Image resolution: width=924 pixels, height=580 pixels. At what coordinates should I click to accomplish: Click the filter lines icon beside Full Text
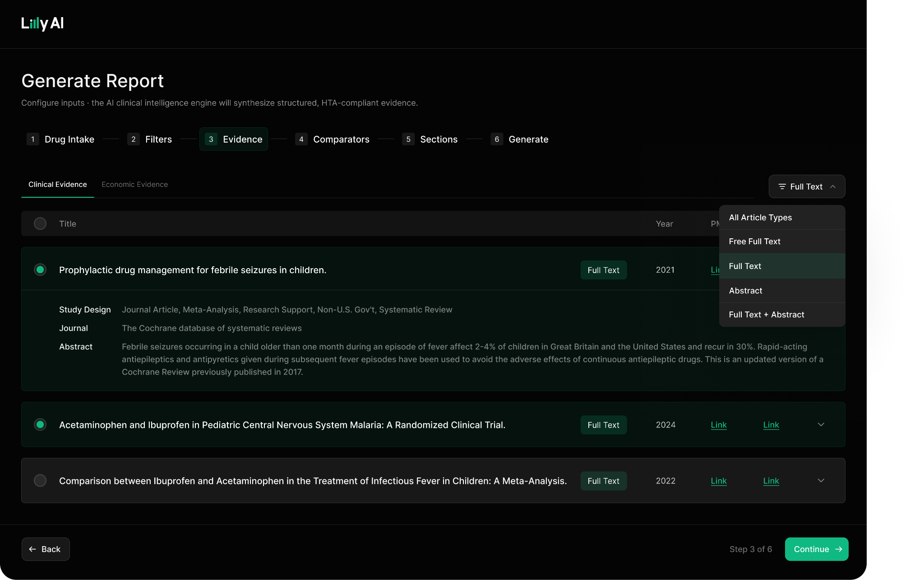pos(782,186)
